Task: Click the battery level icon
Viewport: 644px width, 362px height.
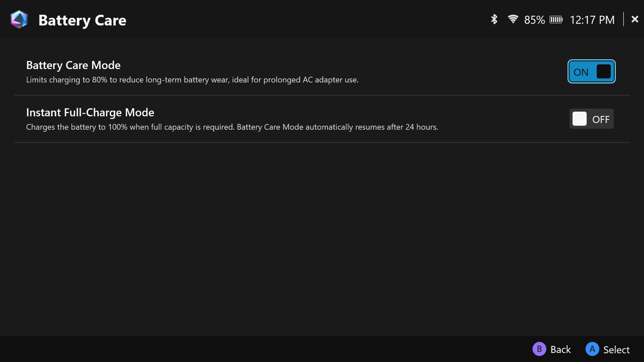Action: click(x=556, y=20)
